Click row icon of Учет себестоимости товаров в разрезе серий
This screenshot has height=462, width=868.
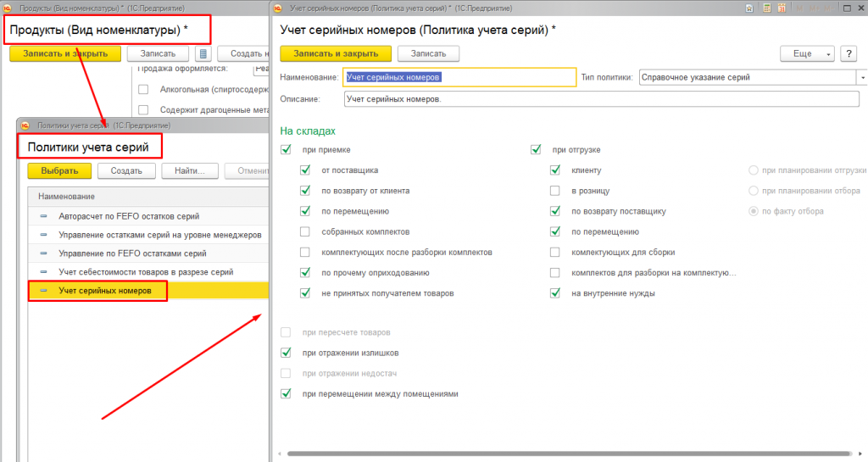44,271
